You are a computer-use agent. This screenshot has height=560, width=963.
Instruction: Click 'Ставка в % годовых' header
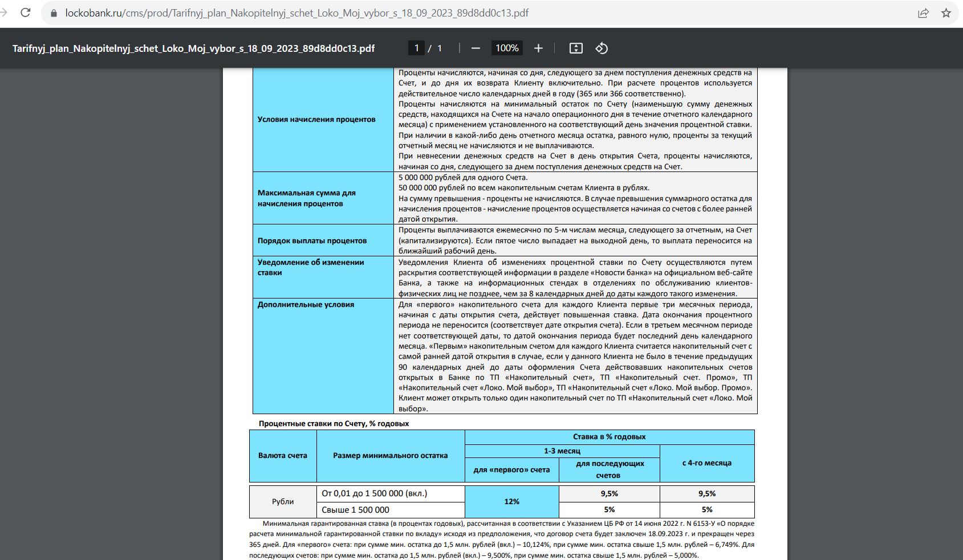pyautogui.click(x=610, y=437)
